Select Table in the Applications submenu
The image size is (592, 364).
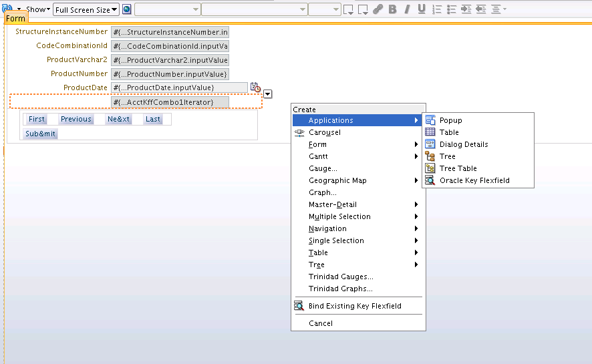pos(478,132)
